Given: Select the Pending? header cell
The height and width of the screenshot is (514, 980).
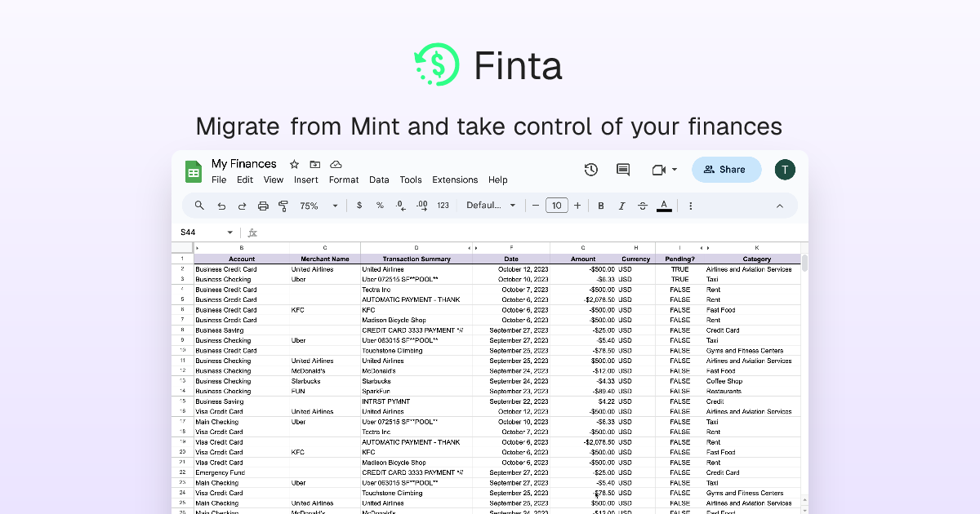Looking at the screenshot, I should coord(679,259).
